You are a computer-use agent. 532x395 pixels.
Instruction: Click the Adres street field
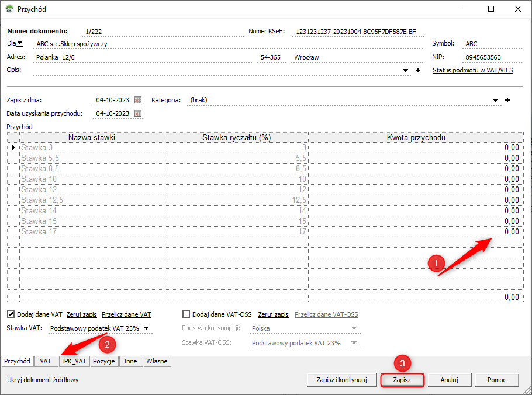(x=143, y=57)
